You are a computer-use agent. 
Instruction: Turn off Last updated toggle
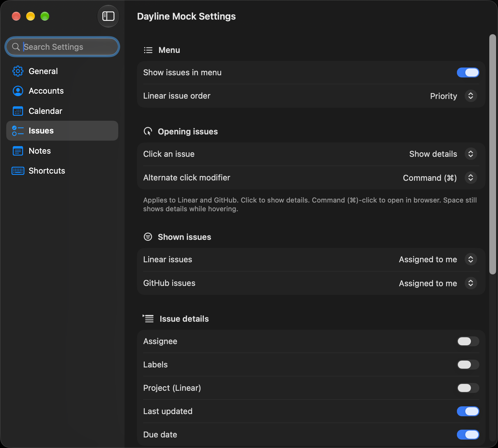468,411
